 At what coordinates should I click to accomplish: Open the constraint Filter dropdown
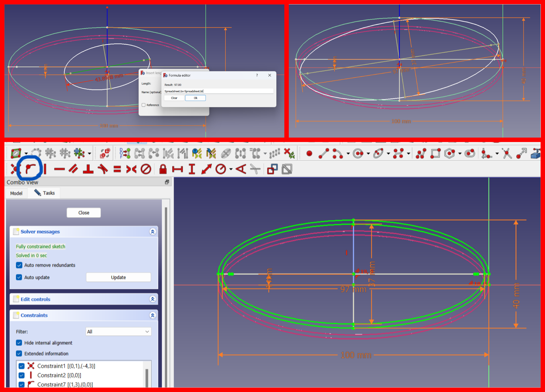118,332
